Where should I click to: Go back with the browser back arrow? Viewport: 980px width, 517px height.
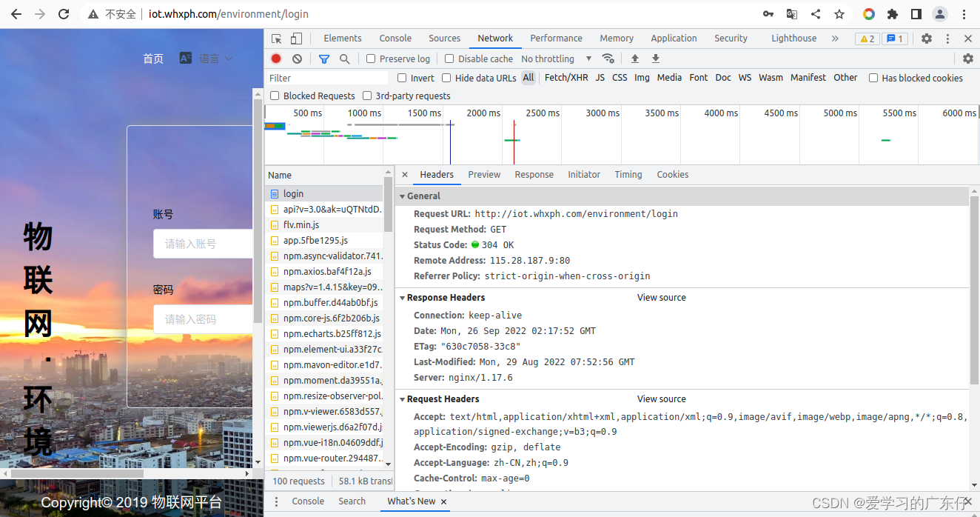[16, 14]
